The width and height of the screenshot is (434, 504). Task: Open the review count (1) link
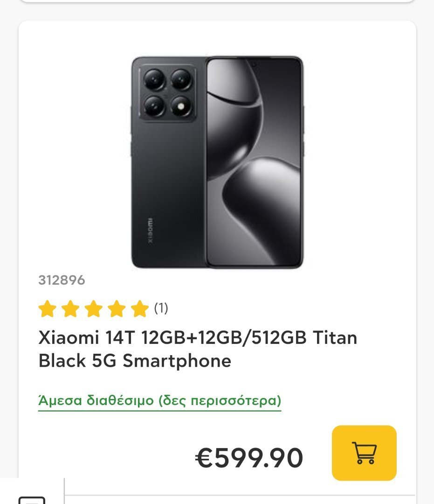point(161,308)
